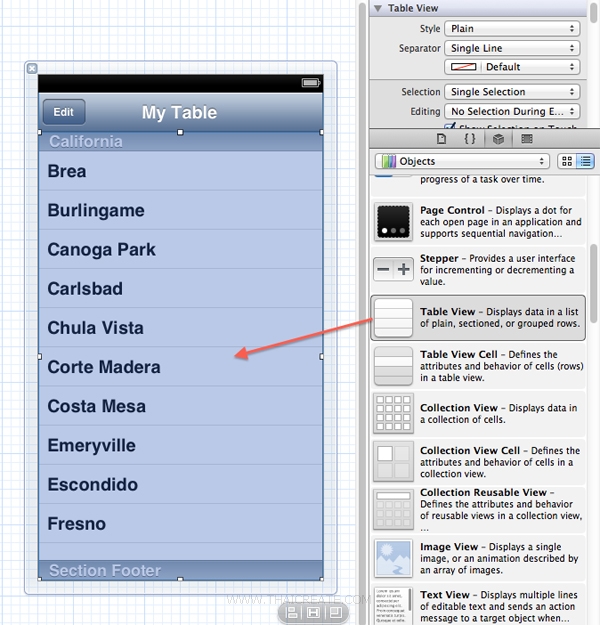Open the separator color Default dropdown
The width and height of the screenshot is (600, 625).
tap(512, 67)
